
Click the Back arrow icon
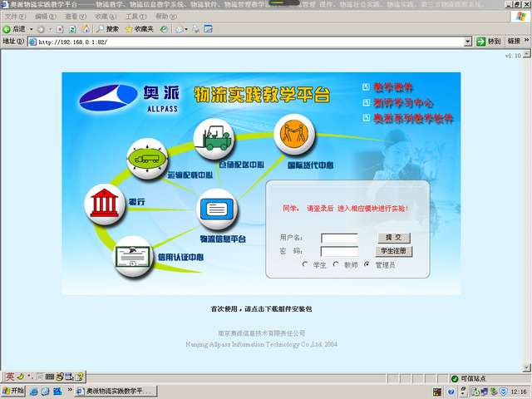(x=7, y=29)
